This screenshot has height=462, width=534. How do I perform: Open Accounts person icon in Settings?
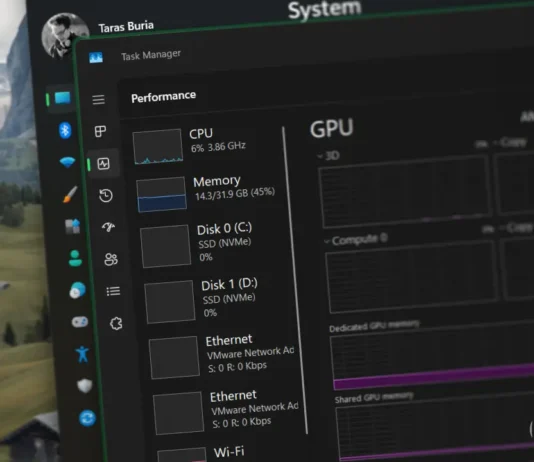click(75, 258)
